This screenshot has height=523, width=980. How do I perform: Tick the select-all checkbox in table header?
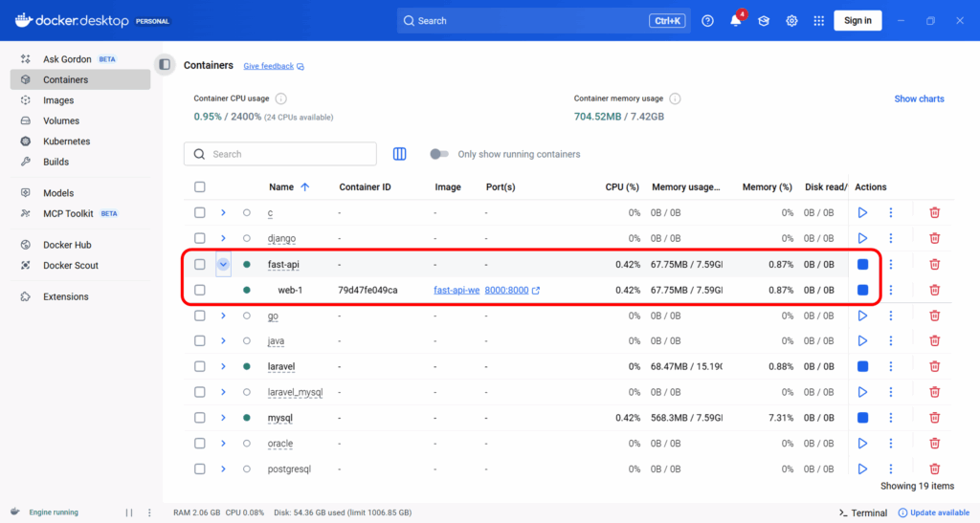point(200,187)
